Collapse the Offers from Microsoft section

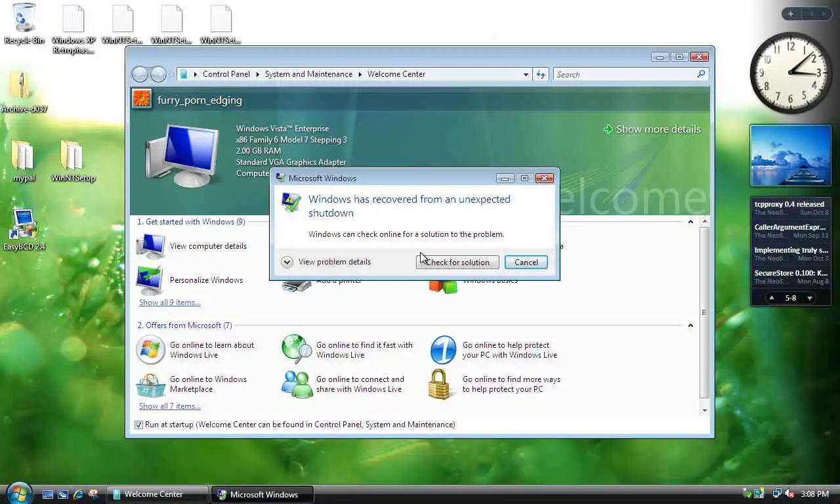690,325
